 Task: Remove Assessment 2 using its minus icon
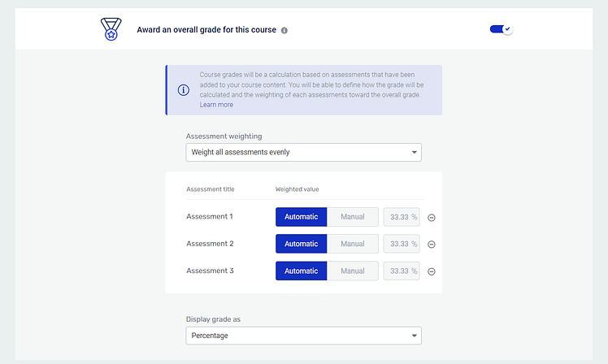(x=432, y=245)
